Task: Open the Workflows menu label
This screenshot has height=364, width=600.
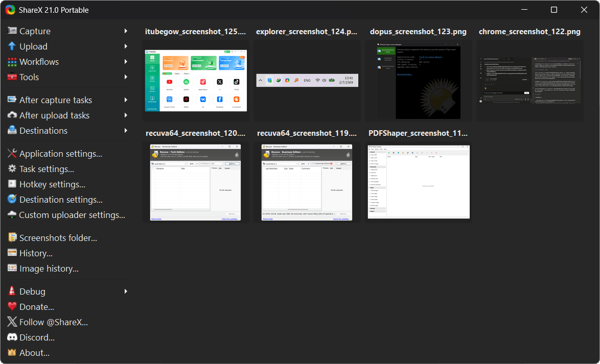Action: coord(39,62)
